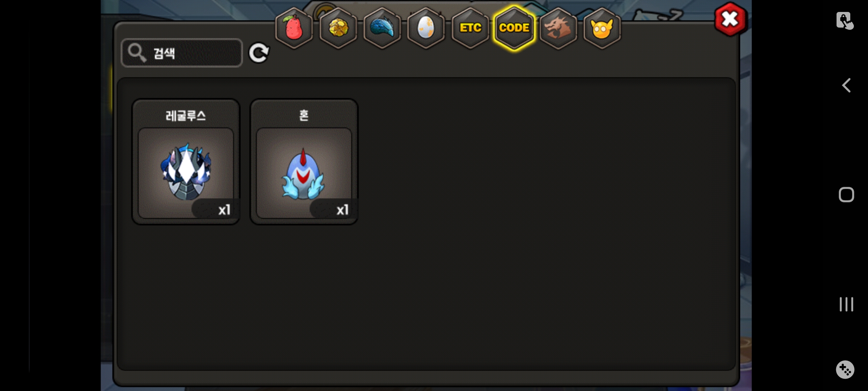868x391 pixels.
Task: Open the red fruit food tab
Action: pos(294,28)
